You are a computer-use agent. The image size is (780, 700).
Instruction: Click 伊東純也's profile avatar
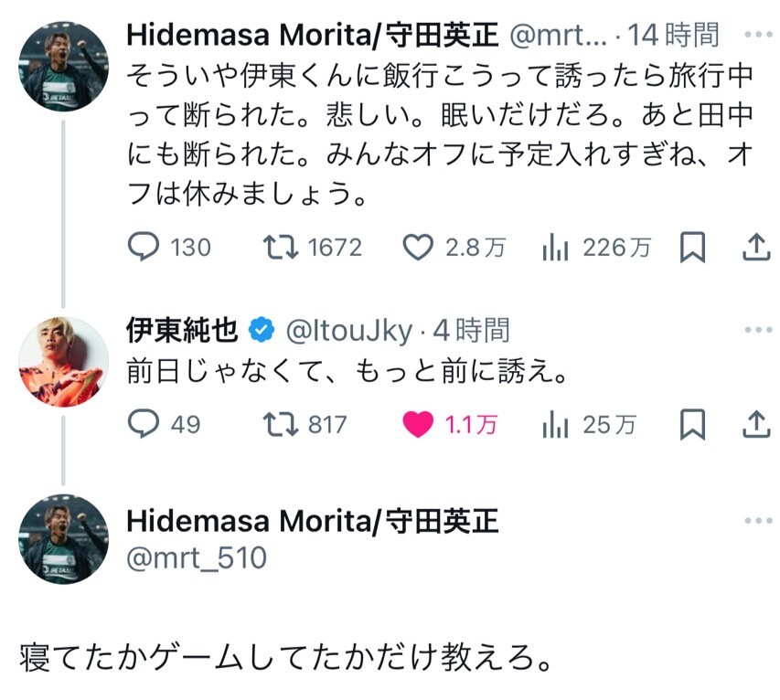tap(63, 362)
